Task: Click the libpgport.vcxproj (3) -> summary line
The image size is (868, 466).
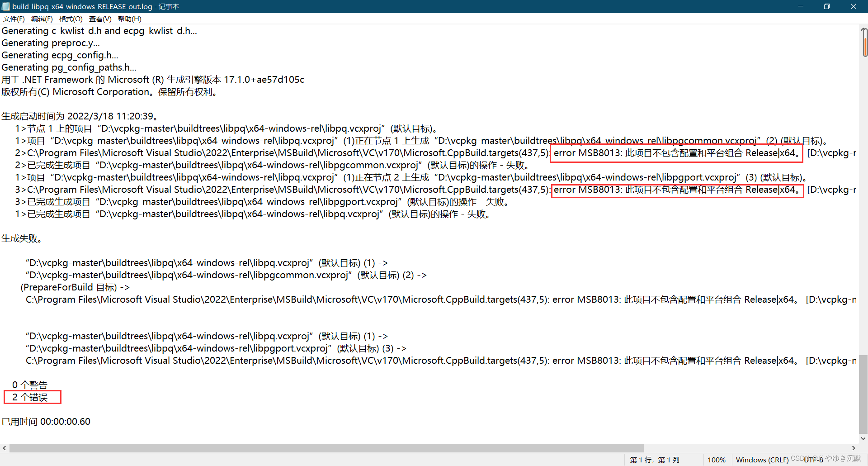Action: pos(216,348)
